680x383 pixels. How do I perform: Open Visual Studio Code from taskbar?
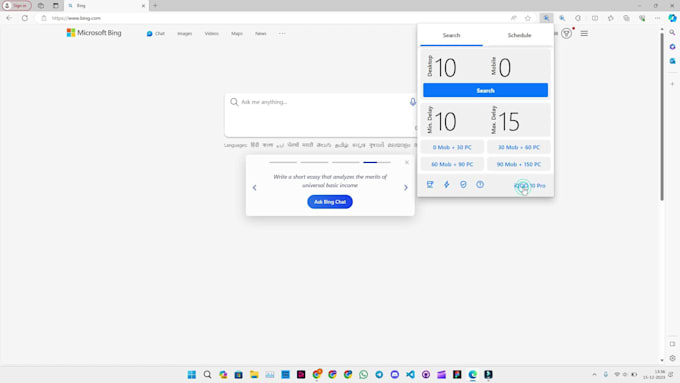[x=410, y=375]
